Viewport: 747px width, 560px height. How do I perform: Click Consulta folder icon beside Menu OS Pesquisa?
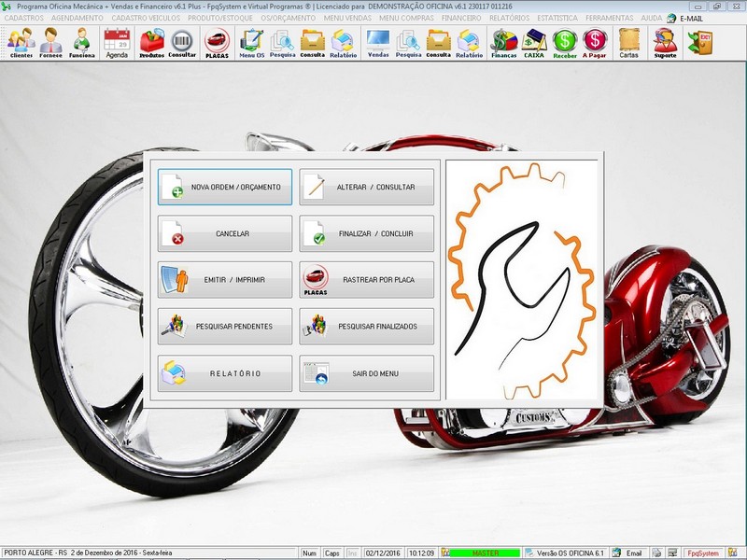313,43
